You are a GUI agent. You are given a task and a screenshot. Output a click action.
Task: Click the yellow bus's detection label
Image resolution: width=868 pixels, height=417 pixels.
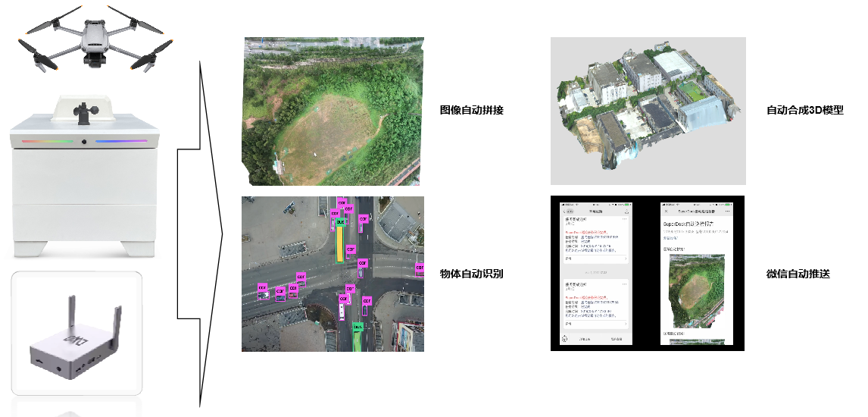pyautogui.click(x=340, y=223)
